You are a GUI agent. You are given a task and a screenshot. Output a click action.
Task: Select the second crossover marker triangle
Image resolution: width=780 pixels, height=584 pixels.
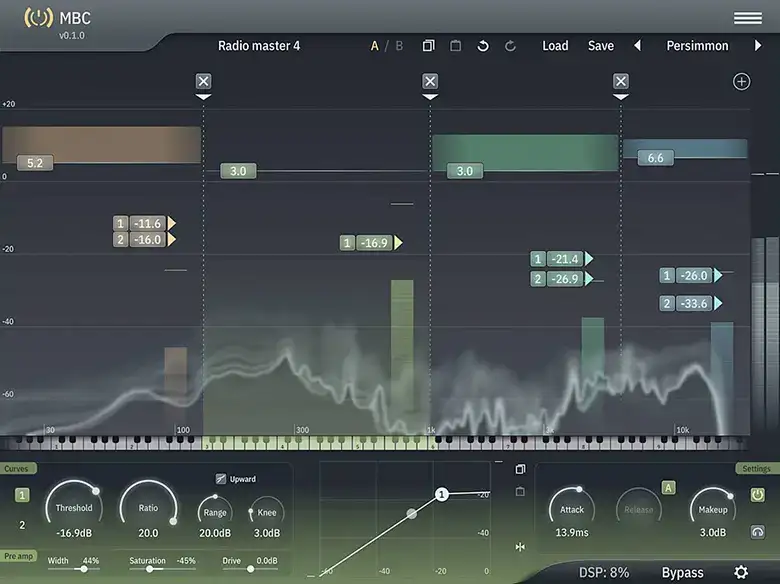tap(430, 97)
